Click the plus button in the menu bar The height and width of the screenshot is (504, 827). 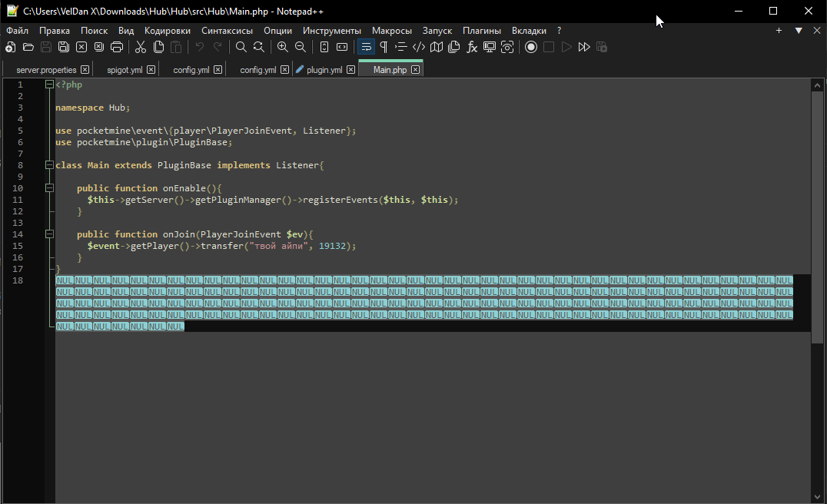point(779,31)
